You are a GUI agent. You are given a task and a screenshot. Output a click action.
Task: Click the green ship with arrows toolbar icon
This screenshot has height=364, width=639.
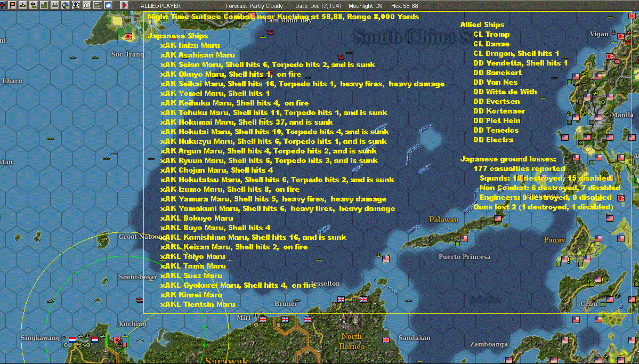click(x=54, y=5)
